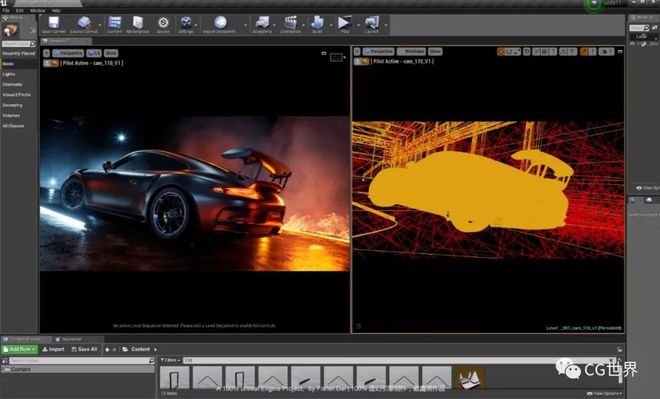This screenshot has height=399, width=660.
Task: Expand Source Control dropdown arrow
Action: tap(100, 25)
